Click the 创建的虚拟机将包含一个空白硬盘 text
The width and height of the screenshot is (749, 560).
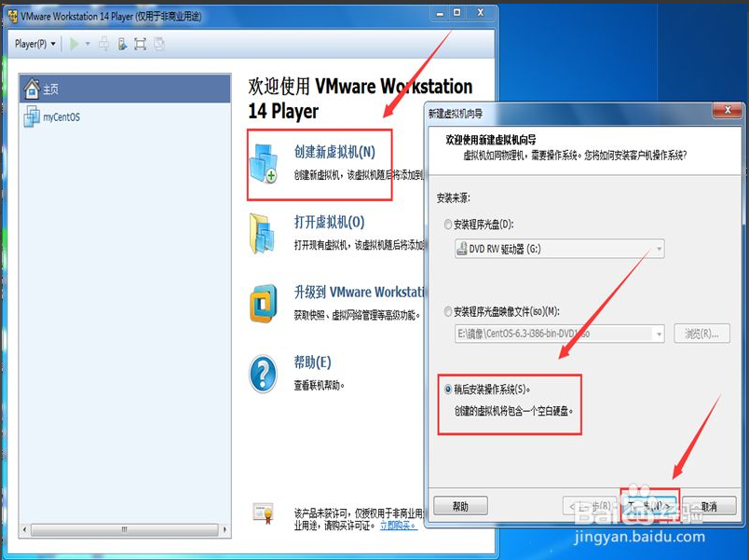pos(513,411)
